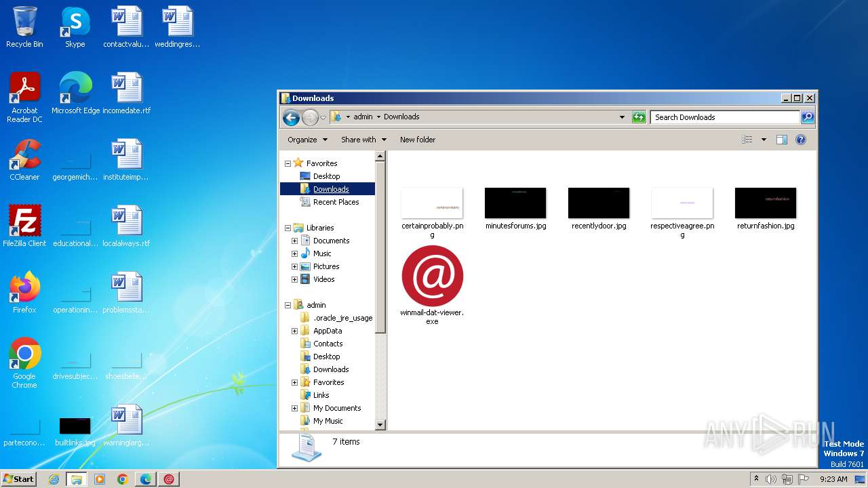
Task: Expand the My Documents folder node
Action: (x=294, y=408)
